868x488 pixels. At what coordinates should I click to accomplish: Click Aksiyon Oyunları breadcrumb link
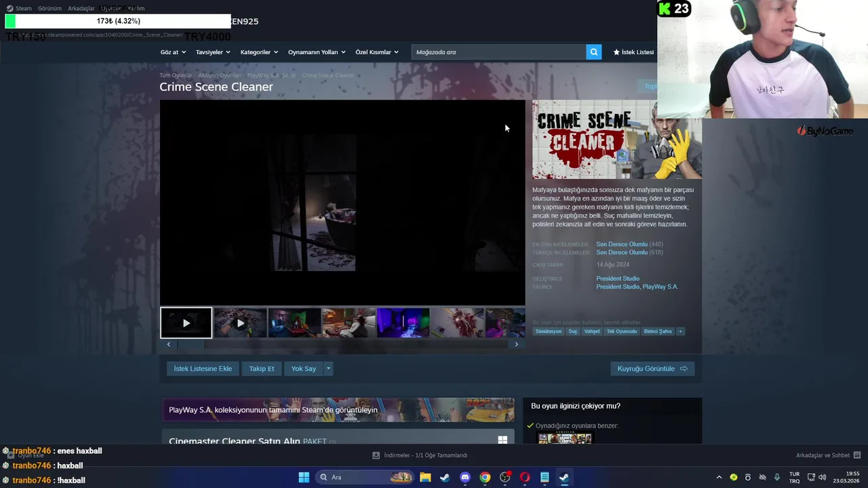(219, 75)
